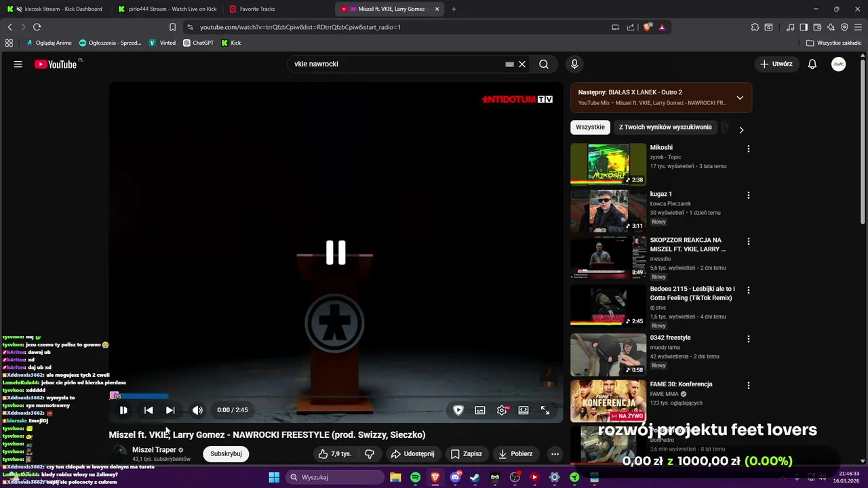Switch to theater mode view
This screenshot has width=868, height=488.
coord(524,410)
